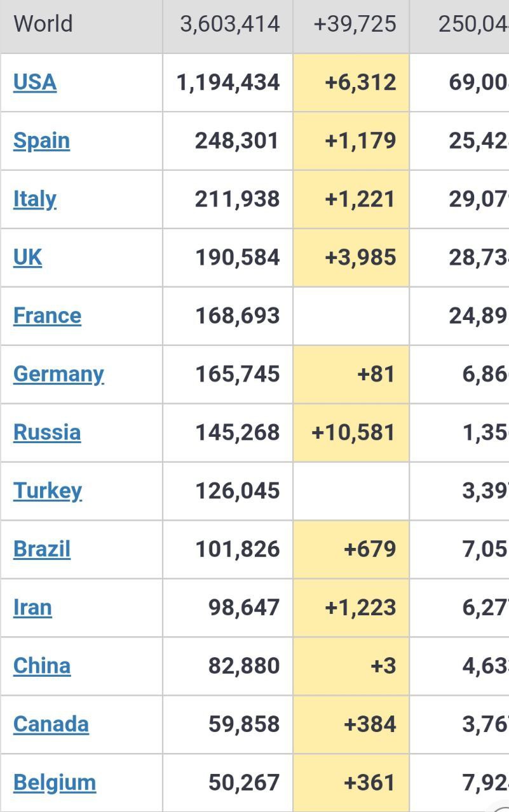Open the Iran country link

(32, 608)
